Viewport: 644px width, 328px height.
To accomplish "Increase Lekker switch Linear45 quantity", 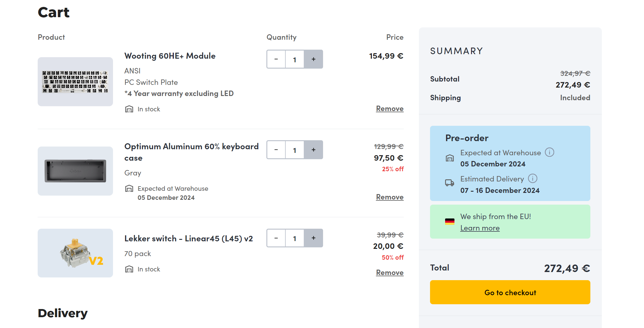I will 313,238.
